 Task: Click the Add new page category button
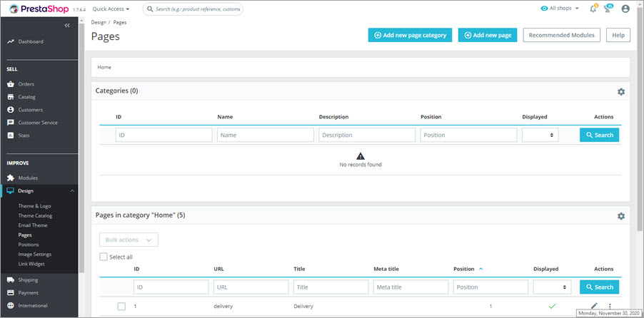(x=410, y=35)
